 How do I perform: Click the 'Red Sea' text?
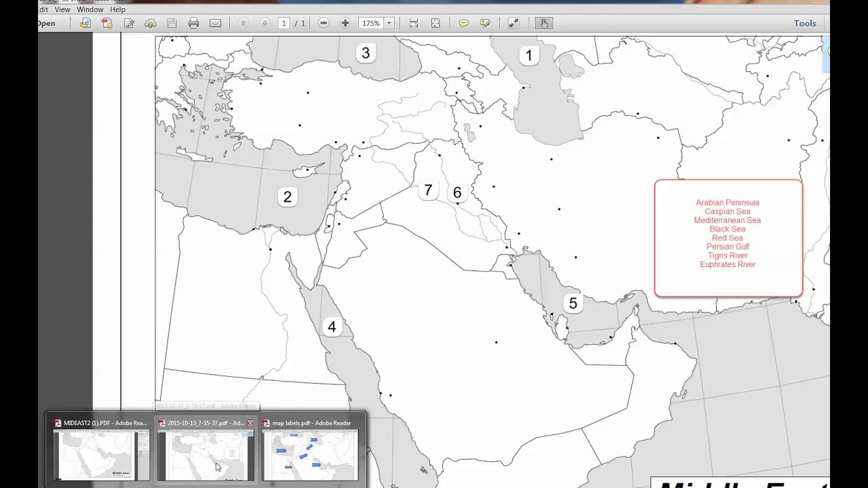tap(728, 238)
